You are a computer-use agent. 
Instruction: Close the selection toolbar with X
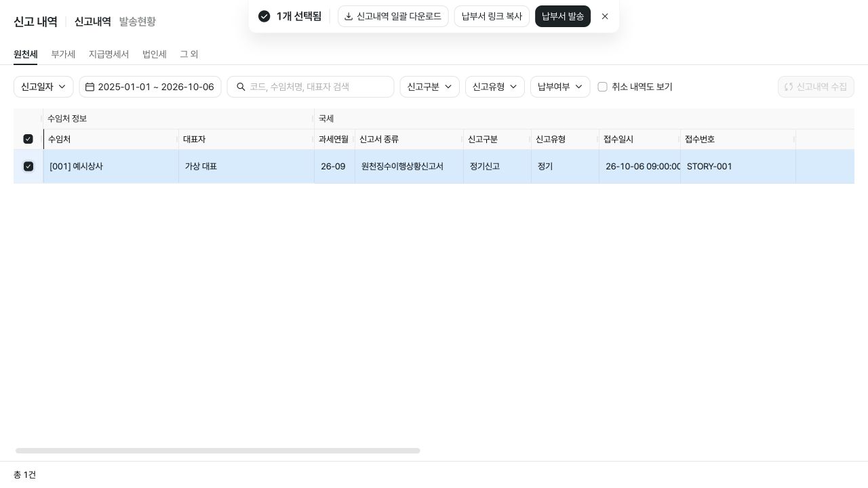tap(605, 16)
